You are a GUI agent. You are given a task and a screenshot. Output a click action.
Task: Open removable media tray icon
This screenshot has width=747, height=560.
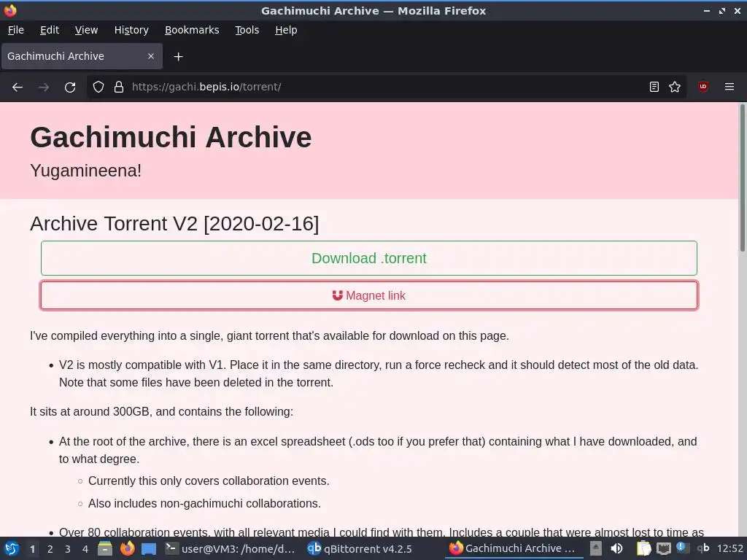point(595,548)
